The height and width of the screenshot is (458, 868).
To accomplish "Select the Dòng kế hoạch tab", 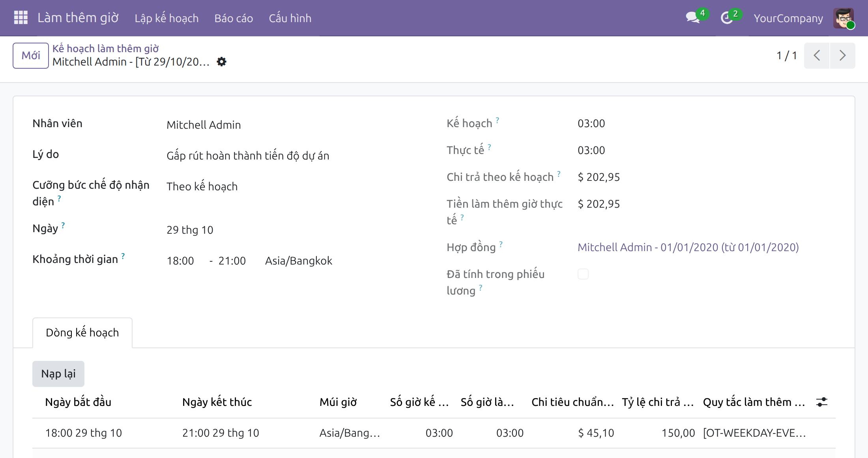I will [x=82, y=332].
